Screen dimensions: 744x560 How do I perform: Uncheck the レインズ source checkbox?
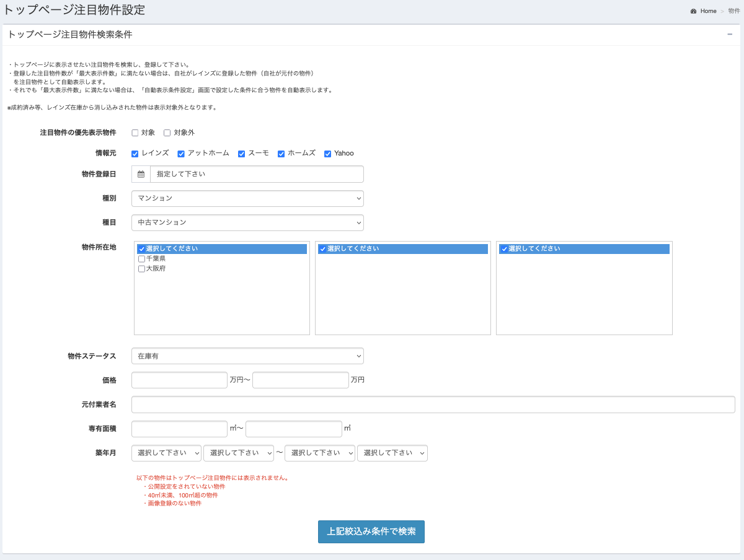pos(135,154)
